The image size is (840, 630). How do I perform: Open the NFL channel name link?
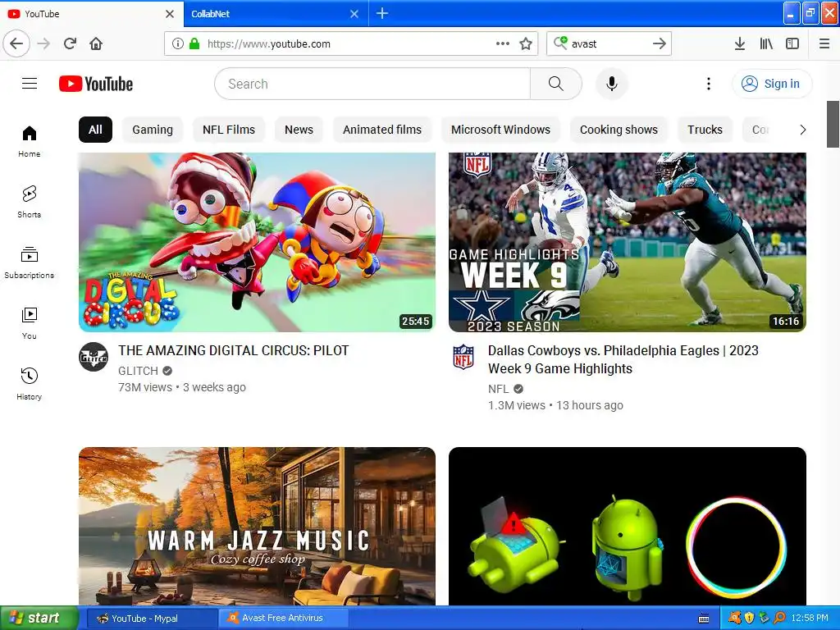[x=498, y=389]
